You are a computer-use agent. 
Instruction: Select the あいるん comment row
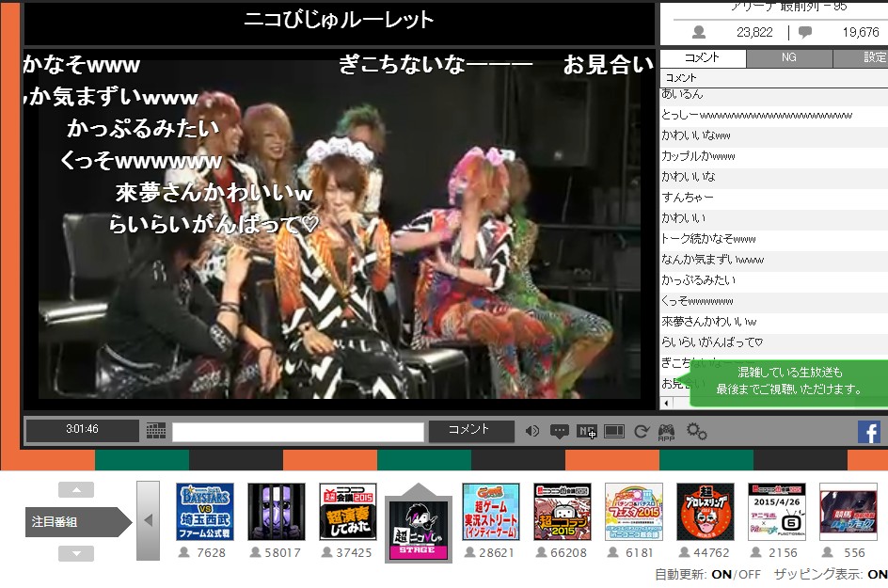point(773,94)
